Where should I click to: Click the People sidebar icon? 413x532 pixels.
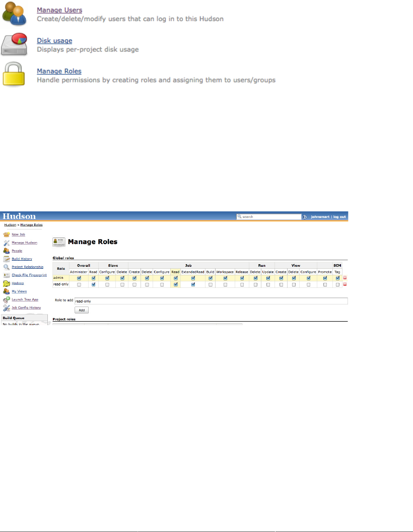7,251
